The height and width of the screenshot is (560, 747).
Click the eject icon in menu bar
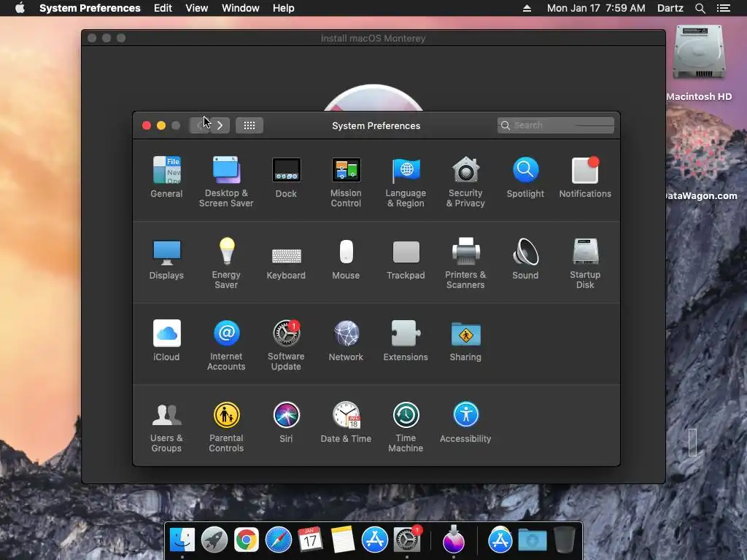[527, 8]
